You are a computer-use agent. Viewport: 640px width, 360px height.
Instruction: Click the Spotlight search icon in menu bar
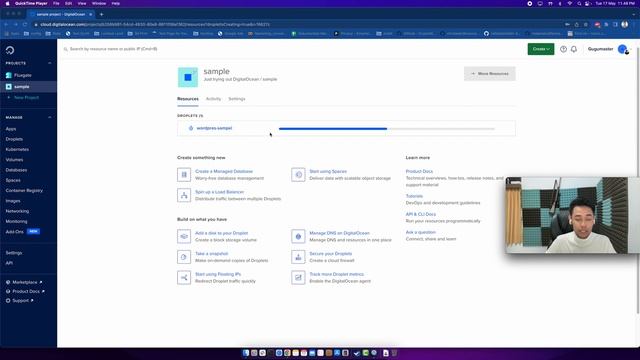[x=579, y=3]
